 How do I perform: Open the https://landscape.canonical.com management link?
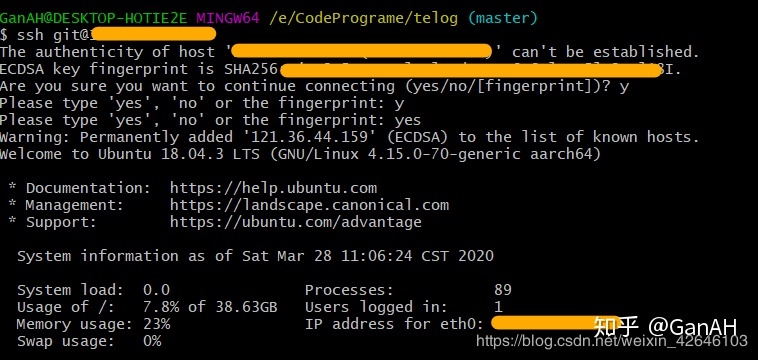coord(309,205)
